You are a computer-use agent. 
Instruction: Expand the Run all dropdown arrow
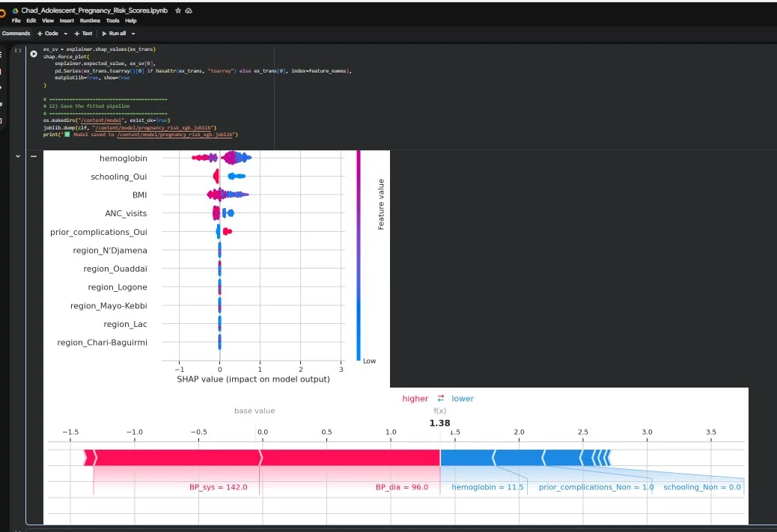133,34
